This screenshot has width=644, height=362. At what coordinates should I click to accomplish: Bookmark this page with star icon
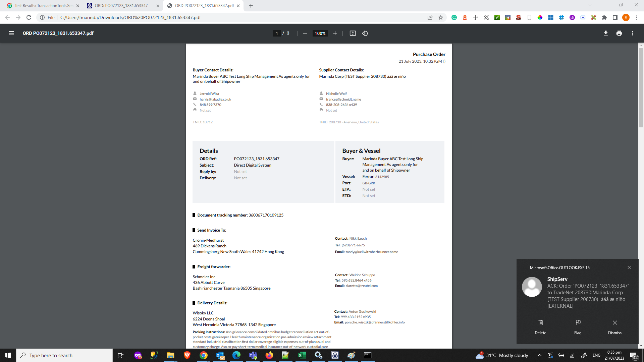click(441, 17)
